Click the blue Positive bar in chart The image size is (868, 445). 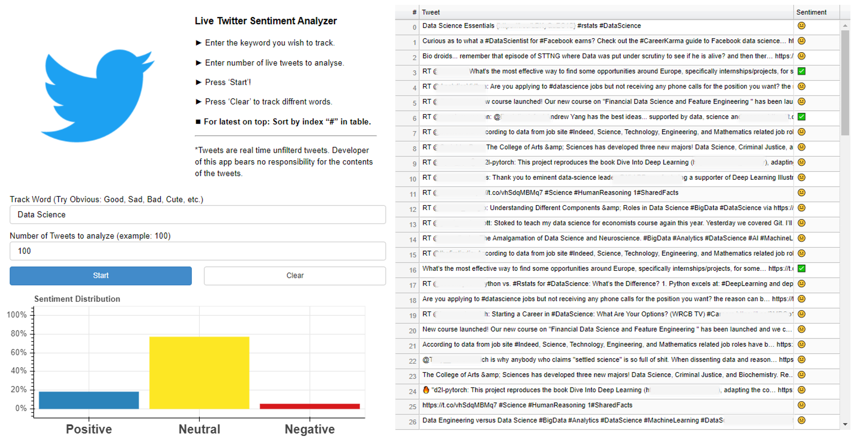point(89,400)
